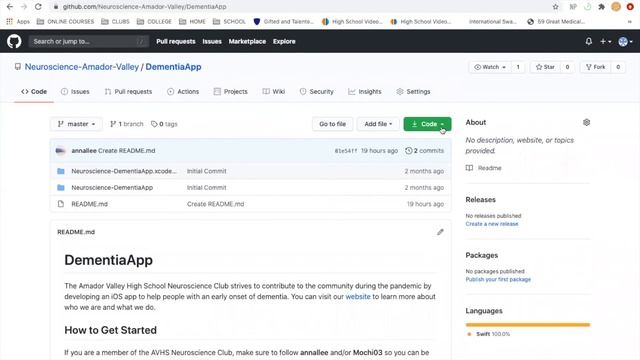Click the fork count 0
Screen dimensions: 640x360
618,67
